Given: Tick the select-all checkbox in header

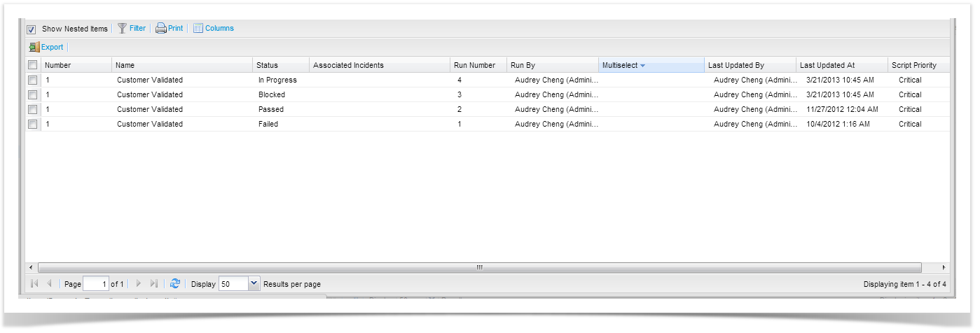Looking at the screenshot, I should [32, 65].
